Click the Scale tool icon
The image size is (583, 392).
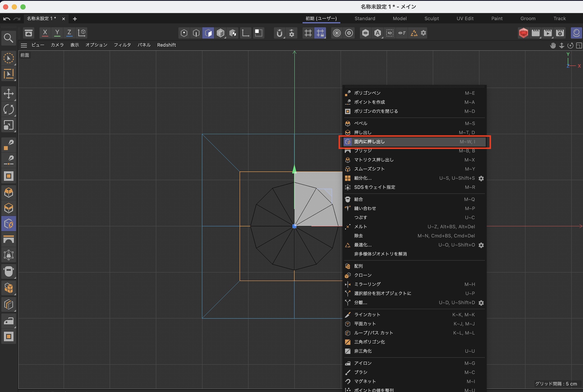point(9,125)
